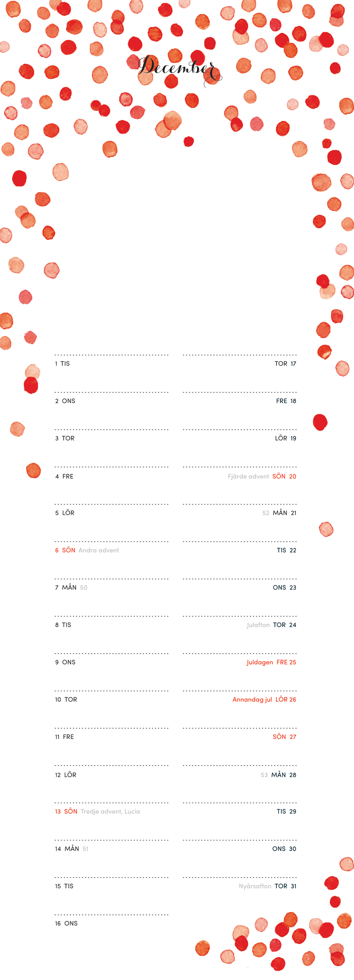Click the TOR 17 date label

tap(285, 364)
